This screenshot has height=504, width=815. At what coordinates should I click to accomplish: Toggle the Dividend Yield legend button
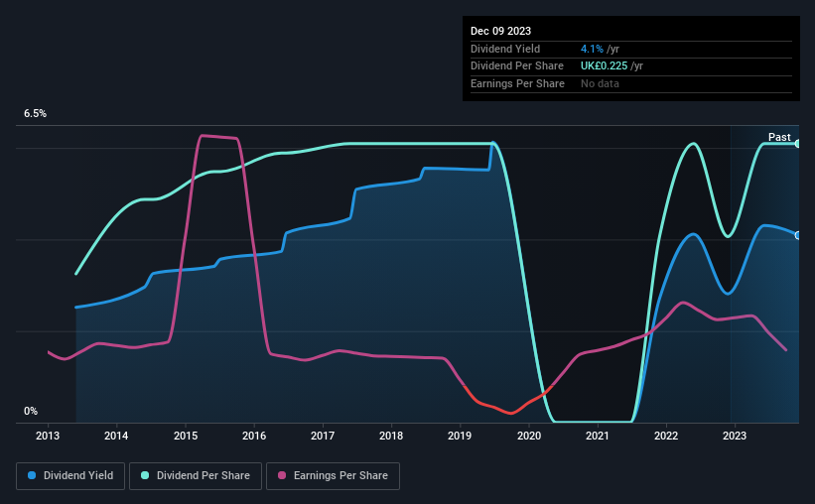[x=70, y=476]
